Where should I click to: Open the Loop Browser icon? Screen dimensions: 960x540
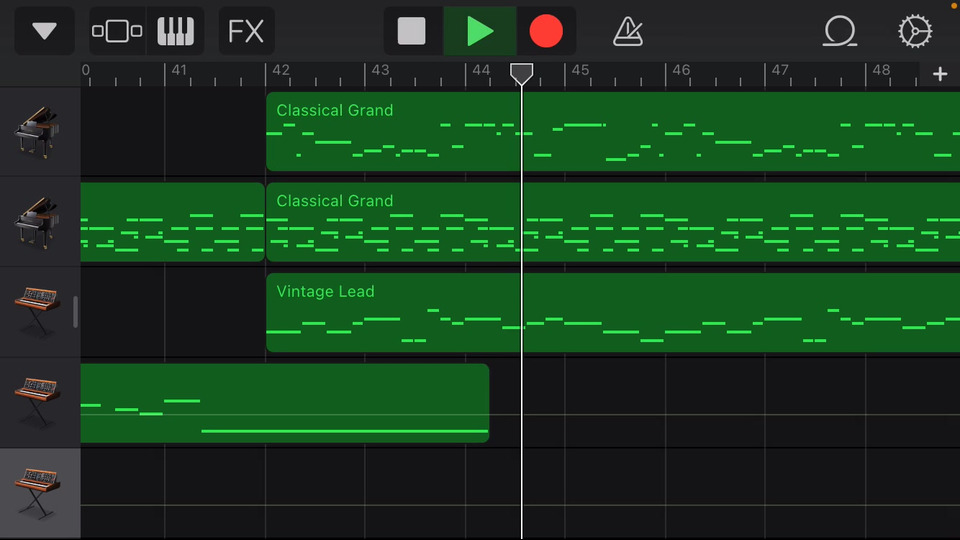point(839,31)
